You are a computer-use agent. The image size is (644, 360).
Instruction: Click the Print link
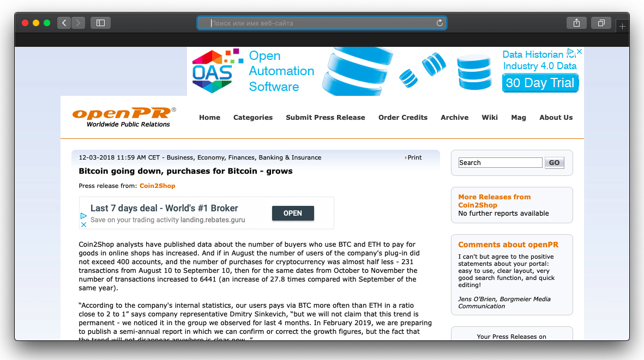tap(414, 157)
